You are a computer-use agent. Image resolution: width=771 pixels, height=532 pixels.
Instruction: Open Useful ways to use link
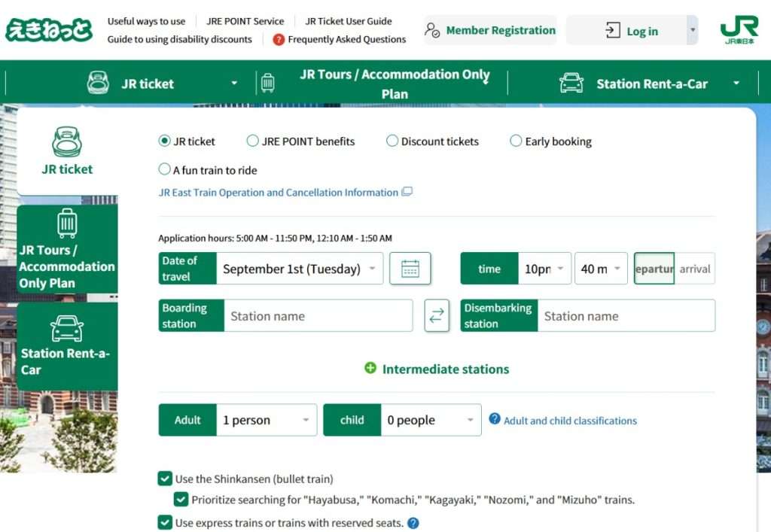[x=147, y=21]
